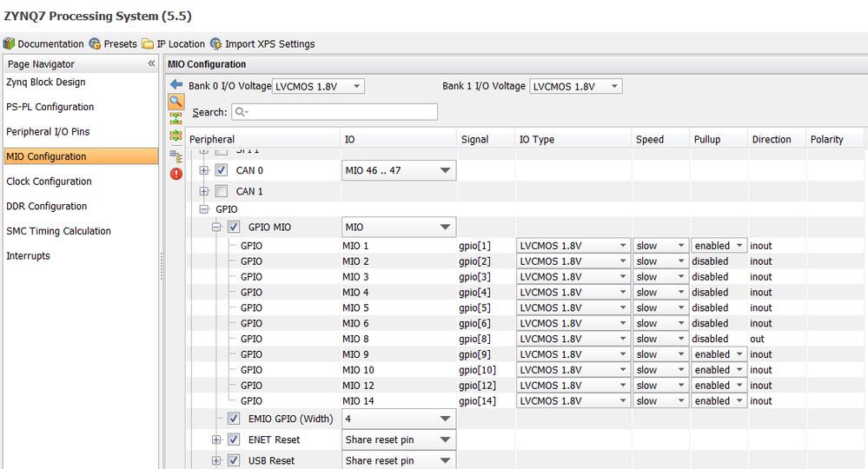Open the CAN 0 IO pins dropdown

(399, 171)
